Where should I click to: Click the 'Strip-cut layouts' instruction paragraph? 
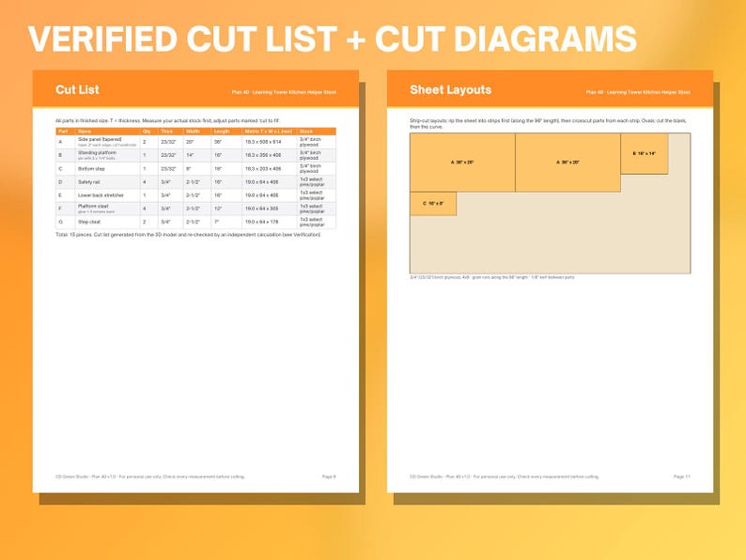click(548, 124)
